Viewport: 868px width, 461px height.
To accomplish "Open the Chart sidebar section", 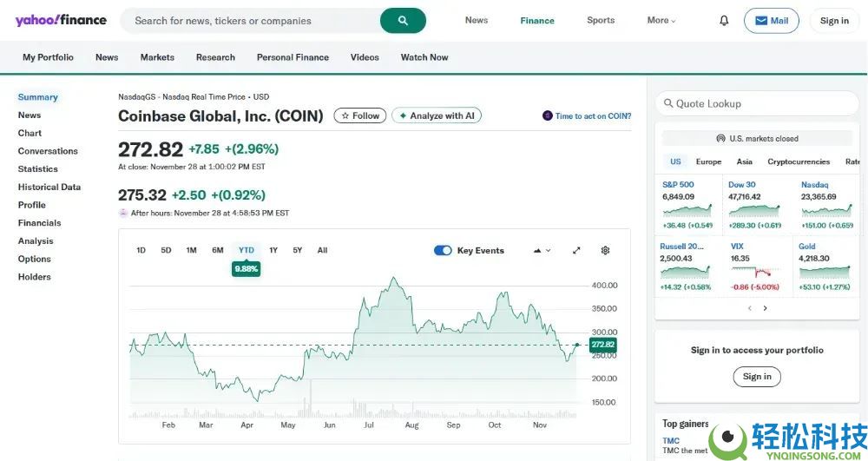I will pos(30,133).
